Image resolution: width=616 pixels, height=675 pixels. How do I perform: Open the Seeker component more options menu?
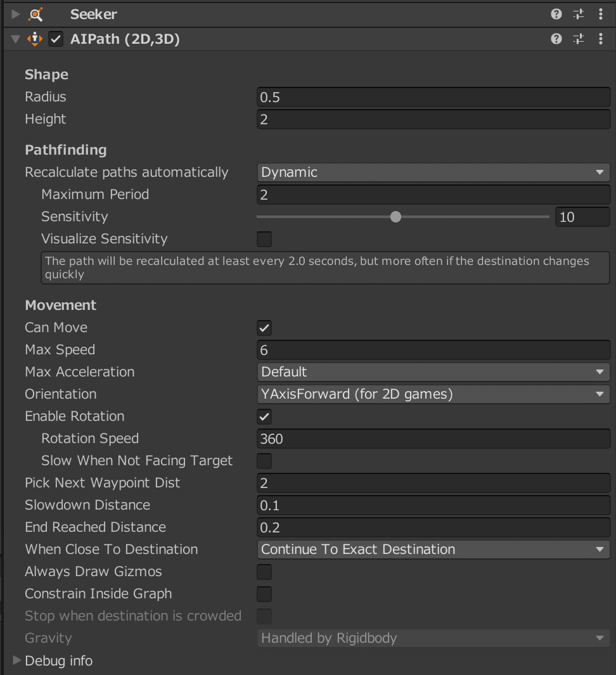[x=601, y=14]
